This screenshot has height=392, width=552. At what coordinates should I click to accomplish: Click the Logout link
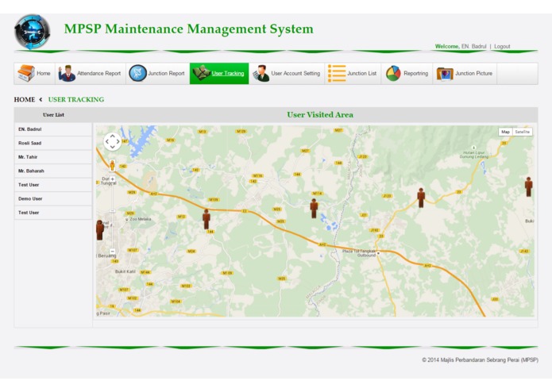tap(502, 46)
